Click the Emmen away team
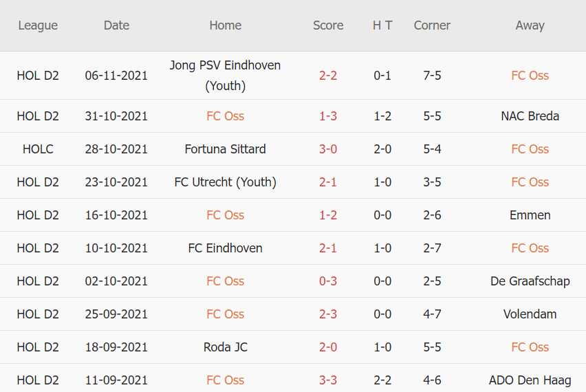 point(530,215)
